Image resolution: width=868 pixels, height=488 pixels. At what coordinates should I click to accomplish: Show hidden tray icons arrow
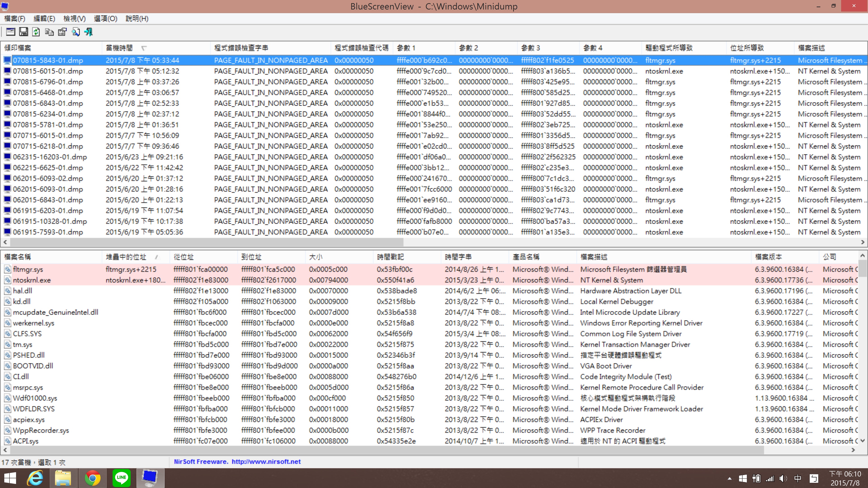729,479
